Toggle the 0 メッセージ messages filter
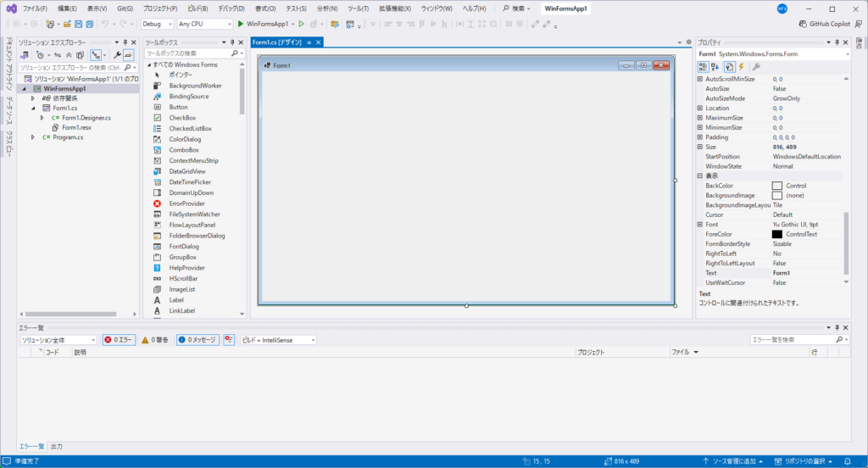The height and width of the screenshot is (468, 868). pos(197,340)
